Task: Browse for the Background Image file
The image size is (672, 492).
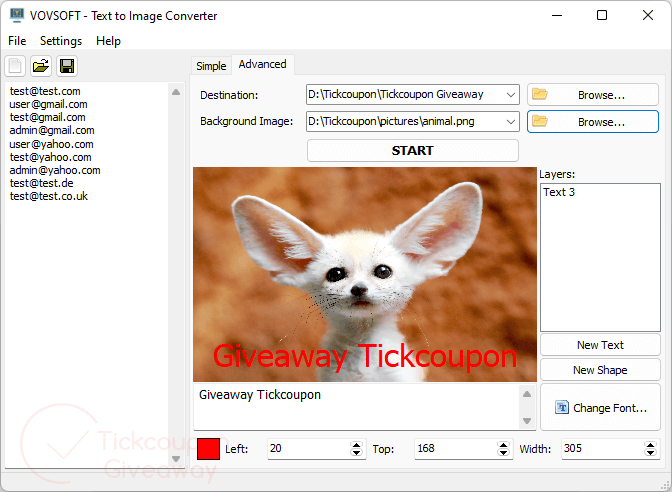Action: [x=593, y=122]
